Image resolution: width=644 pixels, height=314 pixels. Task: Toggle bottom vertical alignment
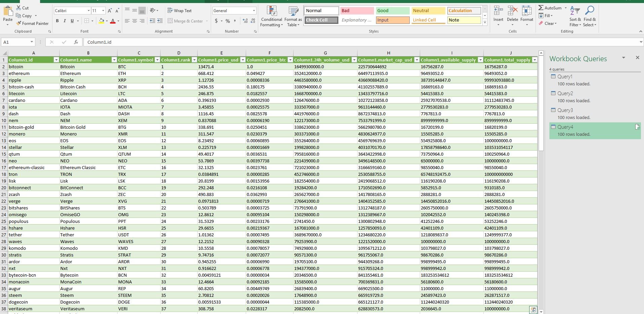tap(142, 11)
